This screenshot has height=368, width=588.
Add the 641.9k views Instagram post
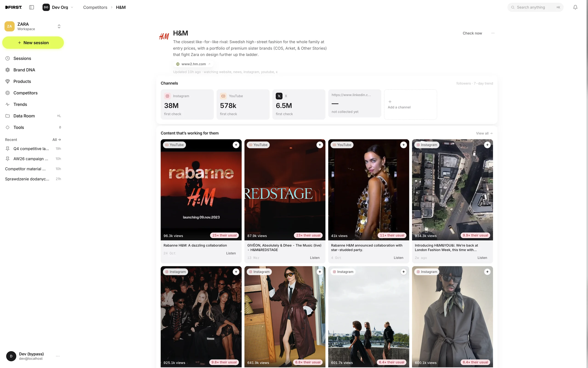(x=320, y=272)
